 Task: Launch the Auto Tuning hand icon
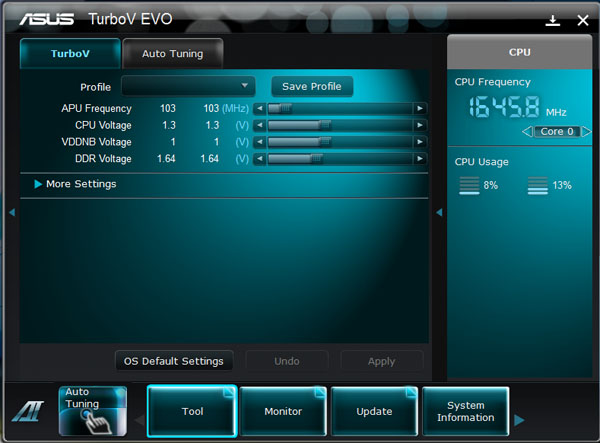(93, 411)
